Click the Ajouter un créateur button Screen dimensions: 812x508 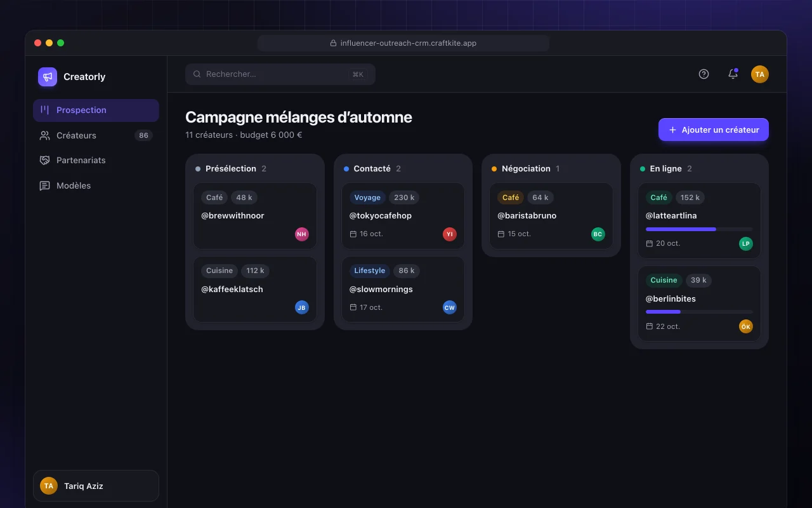point(714,130)
